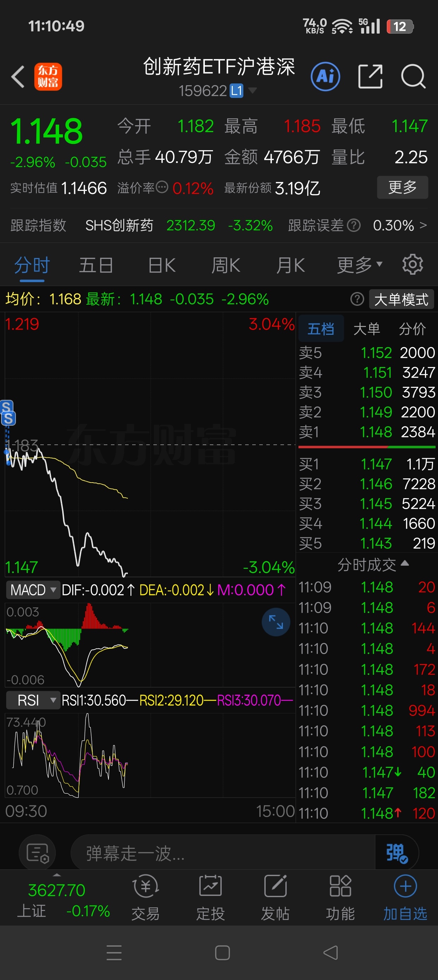Switch to the 日K tab
This screenshot has height=980, width=438.
coord(162,265)
